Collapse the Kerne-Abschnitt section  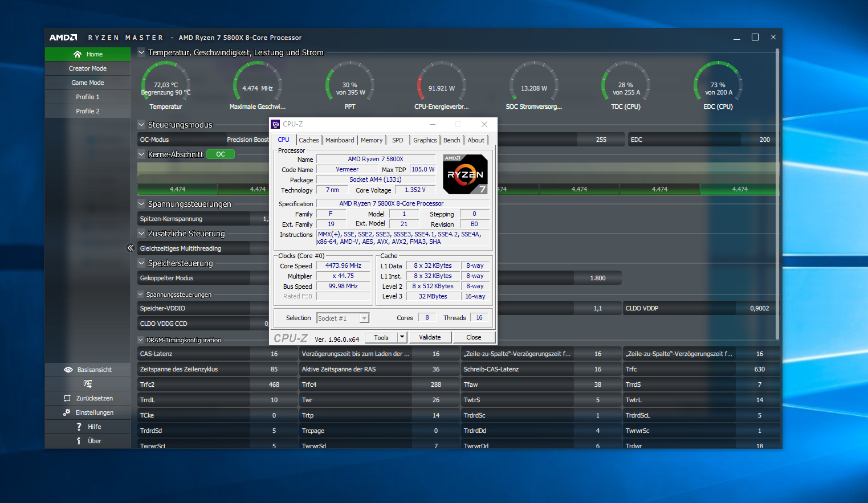[x=141, y=154]
